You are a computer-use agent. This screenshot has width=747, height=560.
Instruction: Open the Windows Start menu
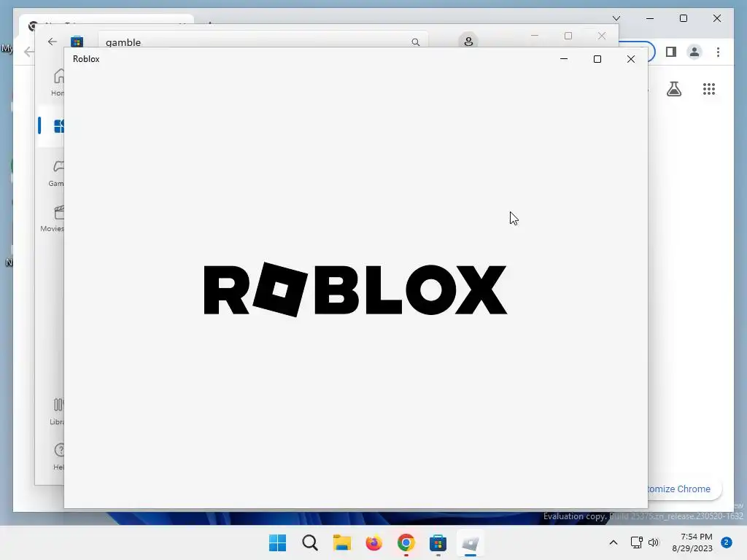277,542
